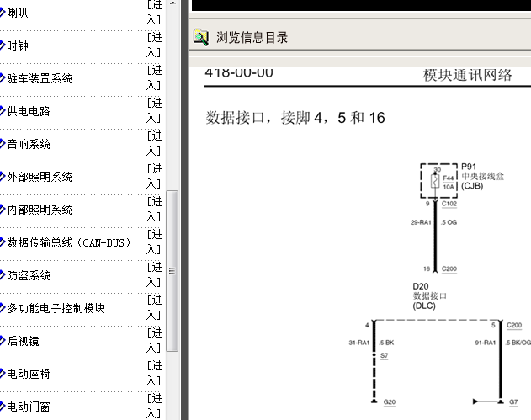
Task: Select 多功能电子控制模块 entry
Action: click(56, 309)
